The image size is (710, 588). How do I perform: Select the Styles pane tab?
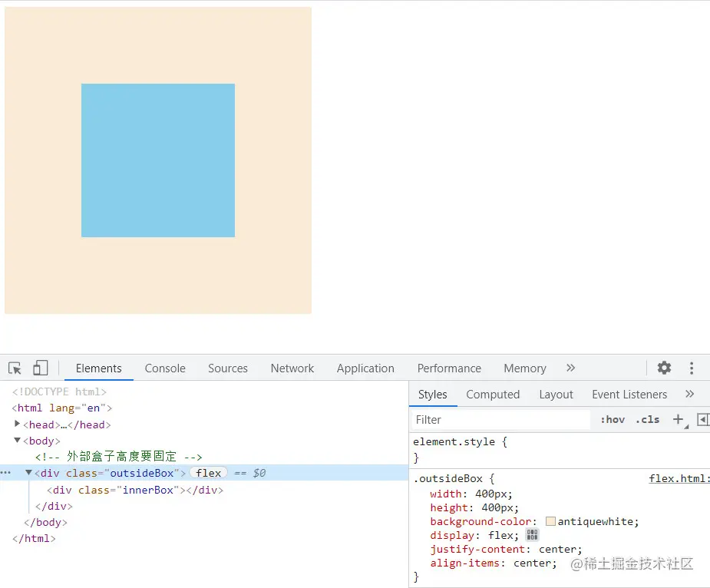[432, 395]
